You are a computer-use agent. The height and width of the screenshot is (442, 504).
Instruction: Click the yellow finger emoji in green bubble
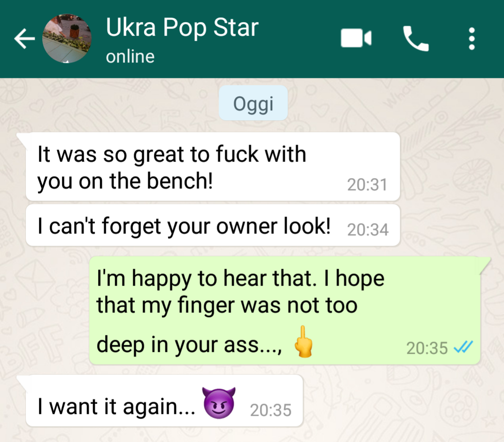(303, 341)
